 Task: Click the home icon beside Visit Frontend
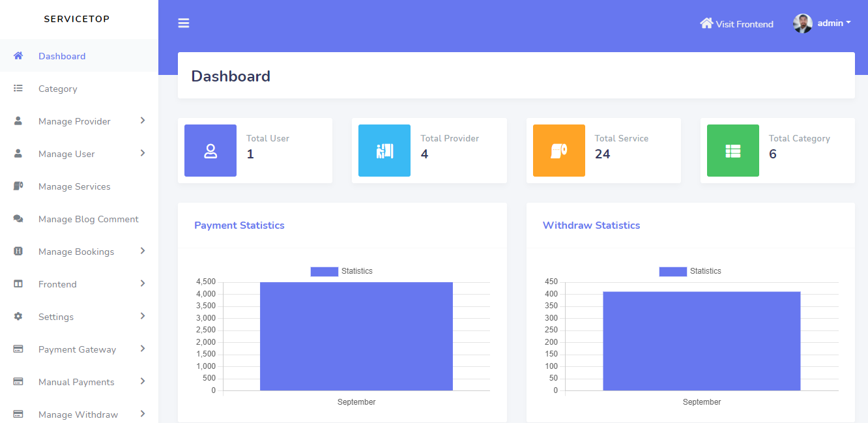pos(706,23)
